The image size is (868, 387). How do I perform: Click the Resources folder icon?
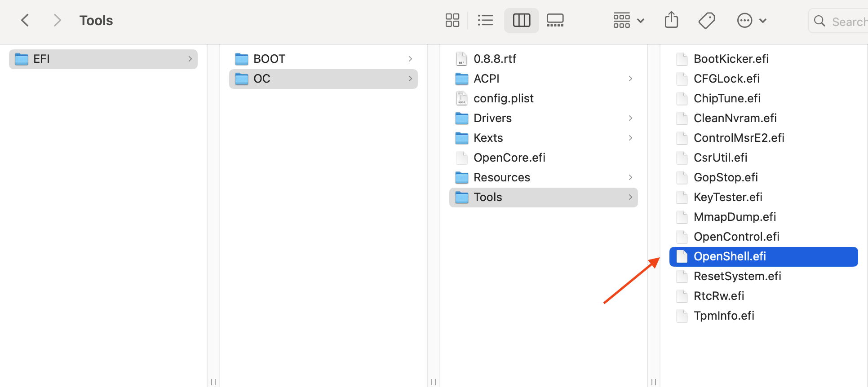click(x=462, y=177)
